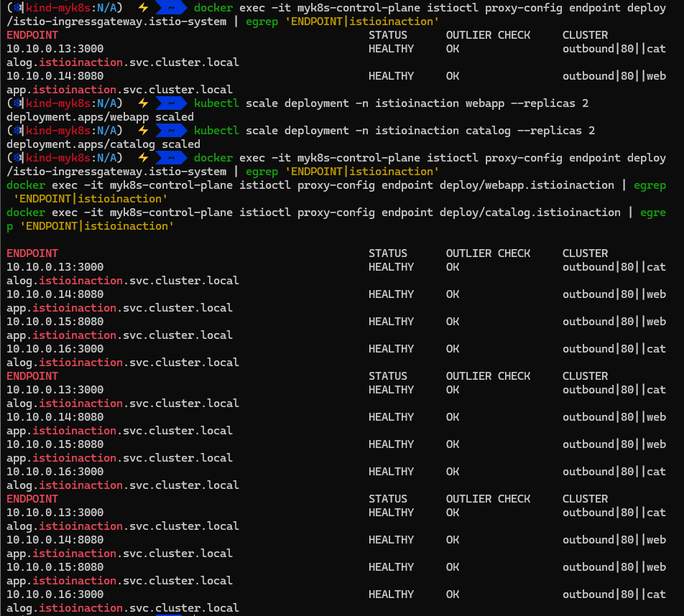Click 'N/A' in the catalog scale prompt

pyautogui.click(x=107, y=131)
